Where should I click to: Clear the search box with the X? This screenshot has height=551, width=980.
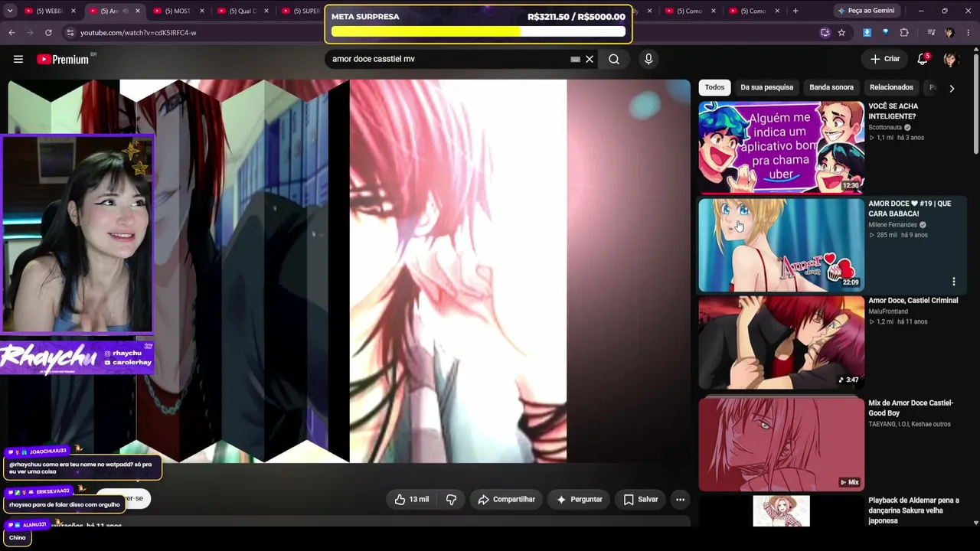(x=590, y=59)
